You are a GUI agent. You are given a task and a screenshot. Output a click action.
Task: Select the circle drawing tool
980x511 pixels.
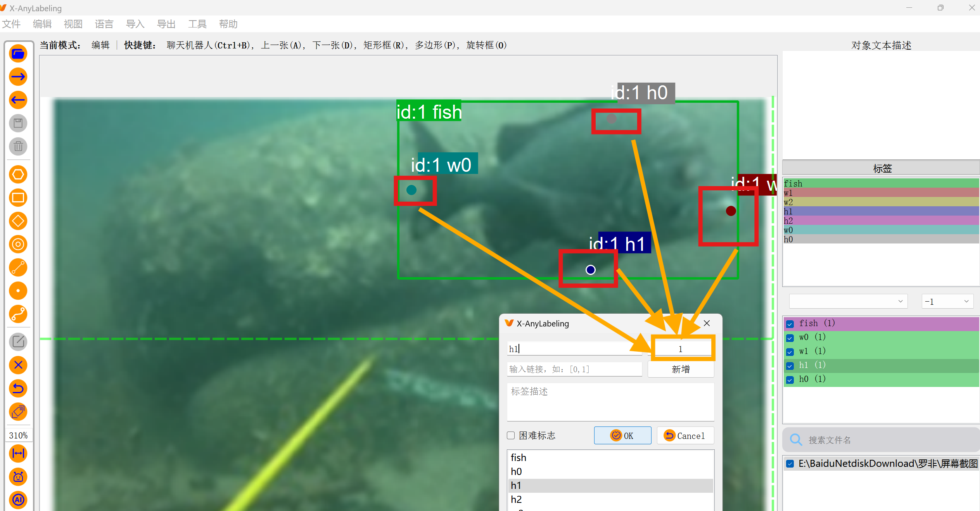(18, 244)
